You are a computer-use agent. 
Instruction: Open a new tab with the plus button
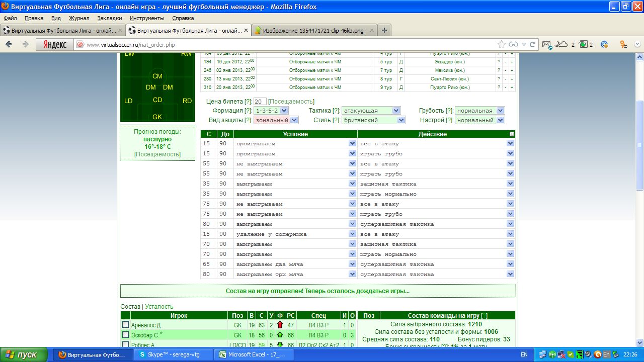[x=384, y=30]
